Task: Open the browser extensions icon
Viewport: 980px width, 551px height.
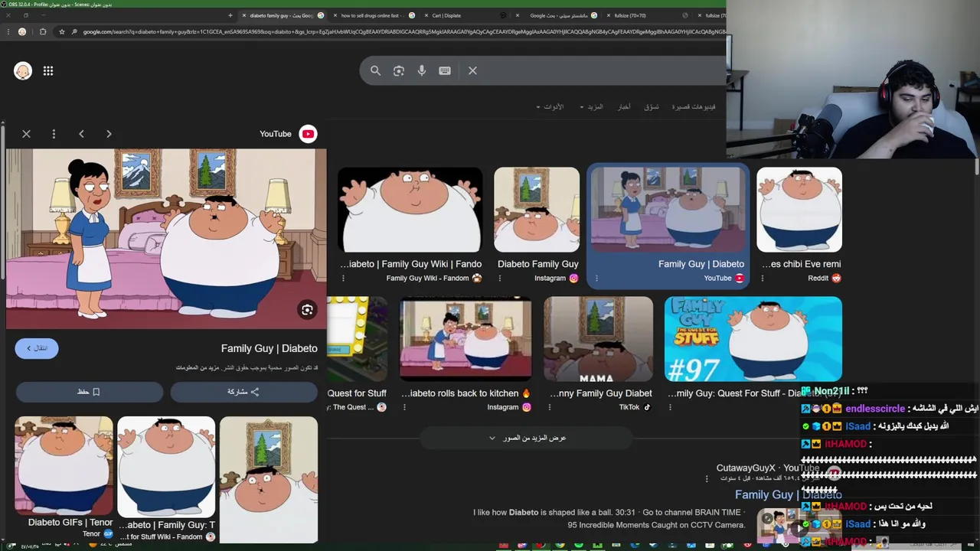Action: click(x=43, y=31)
